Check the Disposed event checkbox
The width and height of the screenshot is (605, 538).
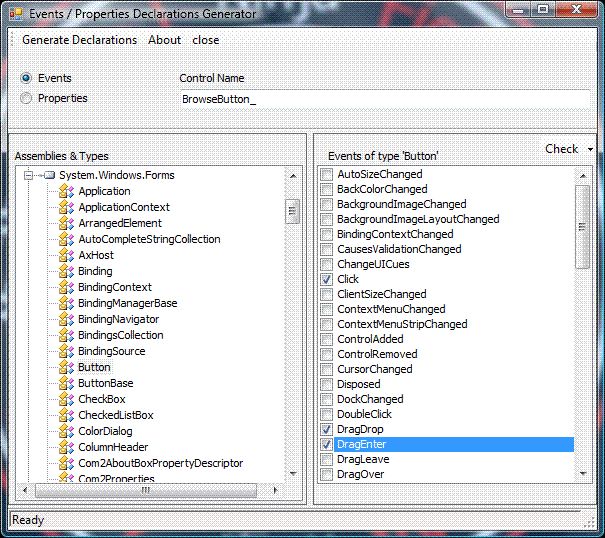click(326, 384)
